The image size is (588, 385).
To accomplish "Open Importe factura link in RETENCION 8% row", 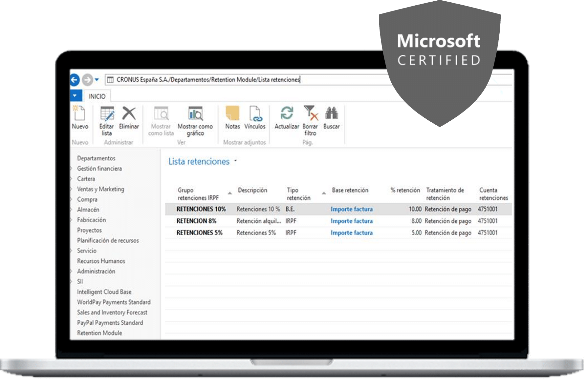I will click(x=352, y=221).
